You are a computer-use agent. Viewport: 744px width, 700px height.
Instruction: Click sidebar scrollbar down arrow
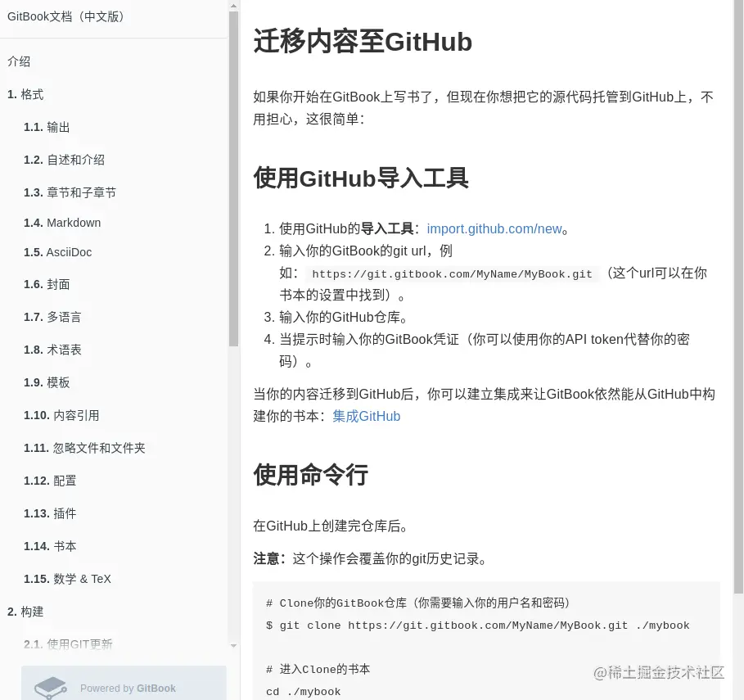(233, 645)
